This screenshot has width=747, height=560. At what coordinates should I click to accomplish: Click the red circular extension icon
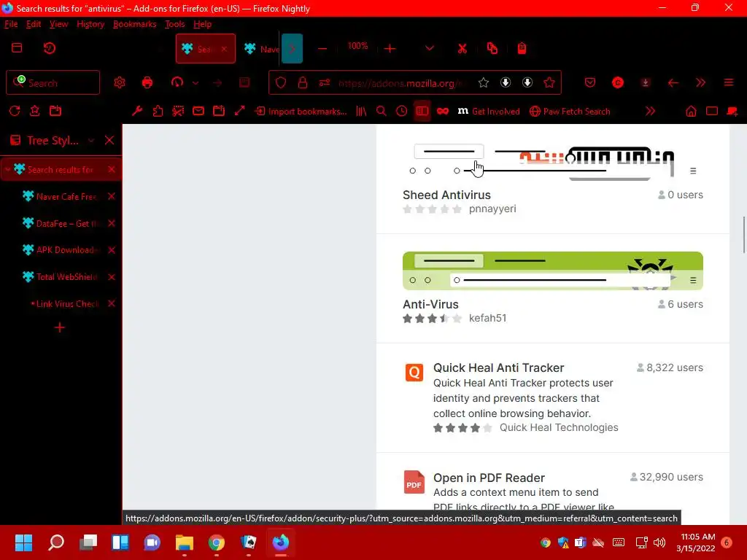pyautogui.click(x=618, y=83)
